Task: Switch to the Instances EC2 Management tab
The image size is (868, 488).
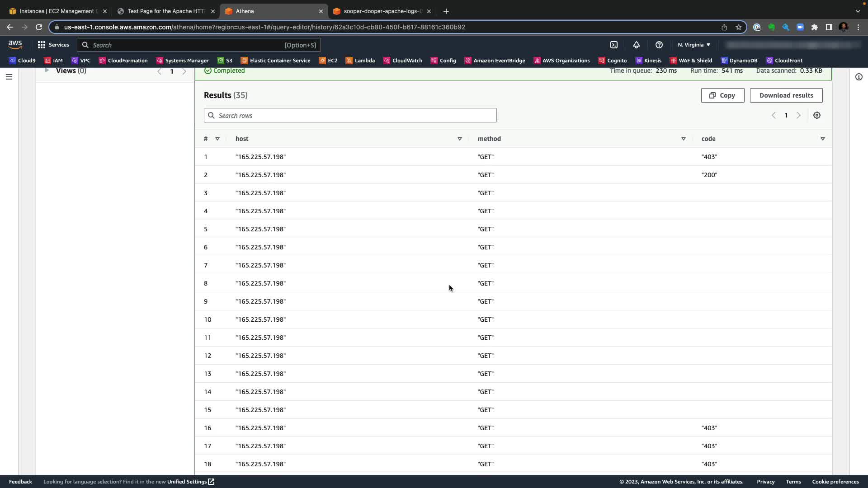Action: pos(57,11)
